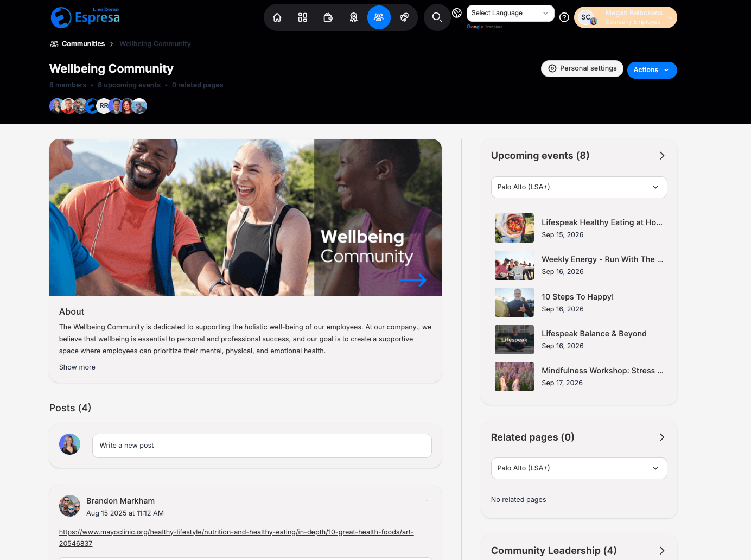Open the search magnifier

click(437, 17)
